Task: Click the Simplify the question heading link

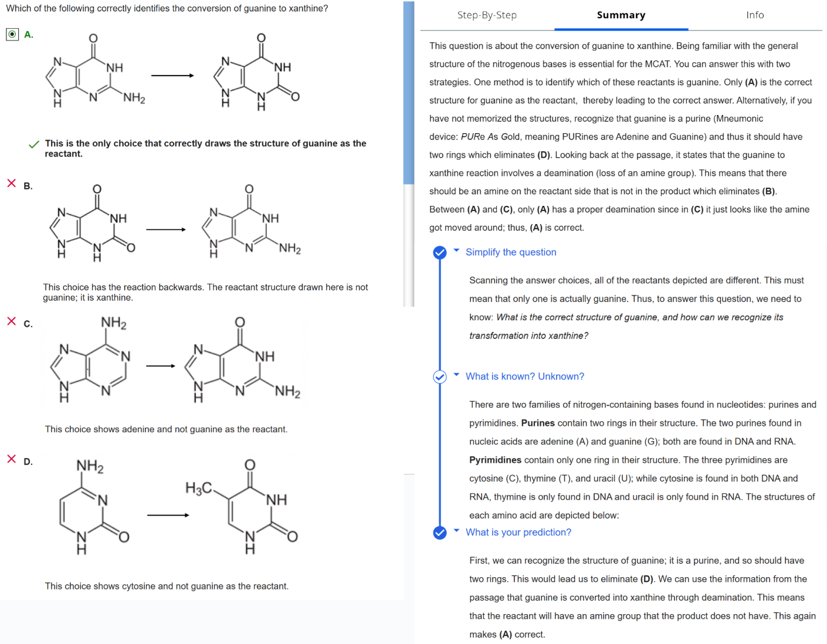Action: pyautogui.click(x=511, y=252)
